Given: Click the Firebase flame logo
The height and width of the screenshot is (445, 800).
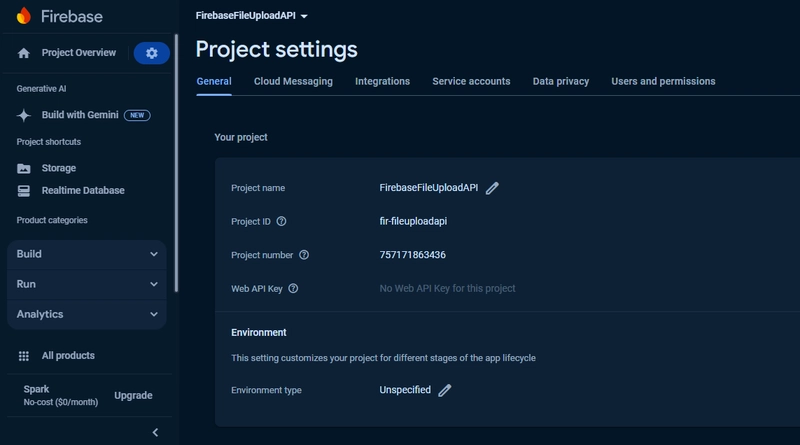Looking at the screenshot, I should 23,16.
